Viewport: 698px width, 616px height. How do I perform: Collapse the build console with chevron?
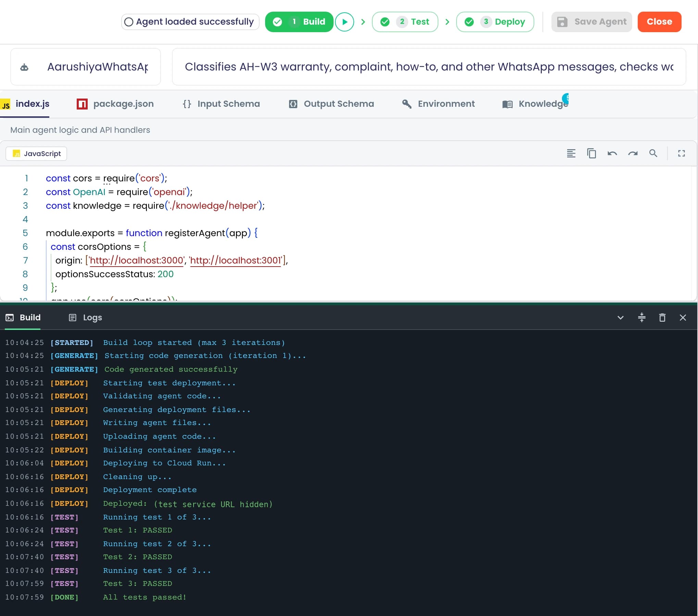click(620, 318)
